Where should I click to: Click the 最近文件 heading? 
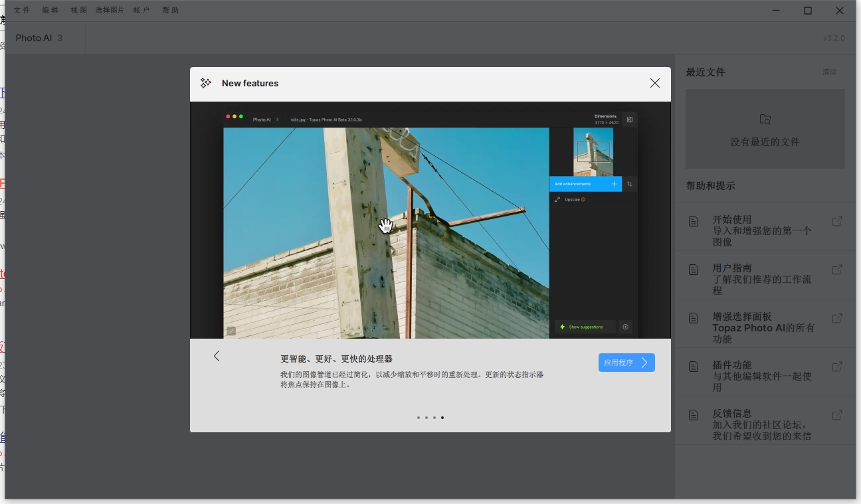706,72
